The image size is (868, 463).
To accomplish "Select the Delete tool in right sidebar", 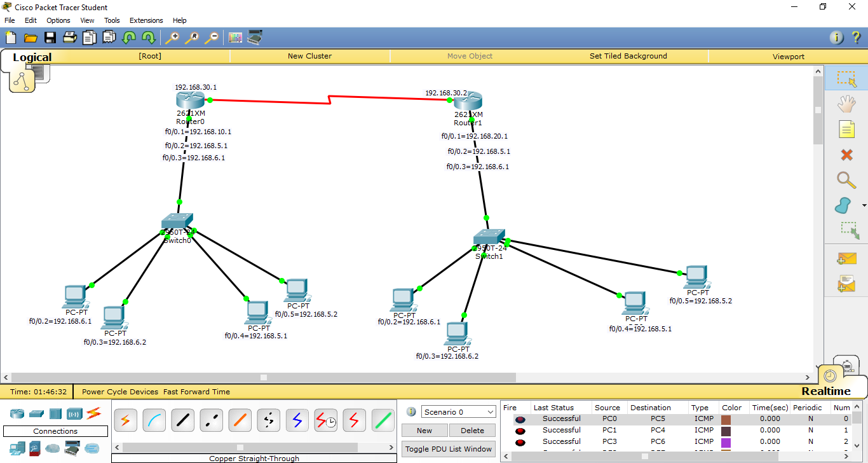I will [848, 155].
